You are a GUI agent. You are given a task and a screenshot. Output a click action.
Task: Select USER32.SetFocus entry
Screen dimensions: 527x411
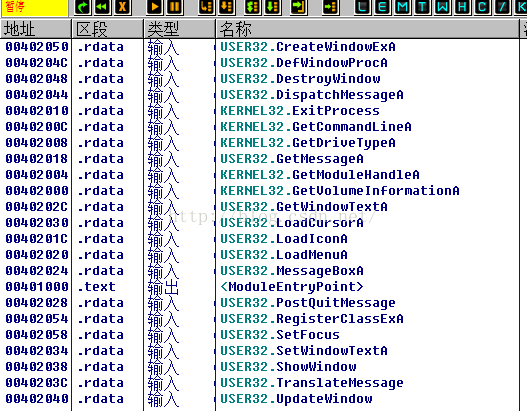[280, 335]
